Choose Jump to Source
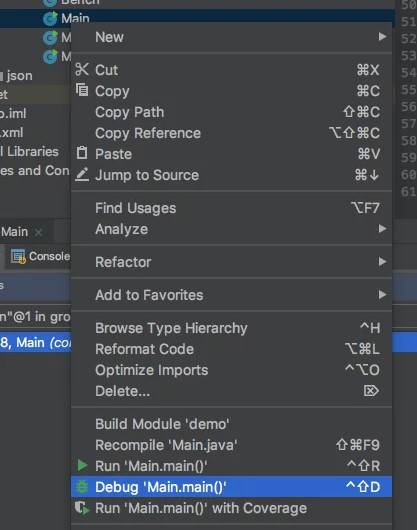 [x=231, y=175]
